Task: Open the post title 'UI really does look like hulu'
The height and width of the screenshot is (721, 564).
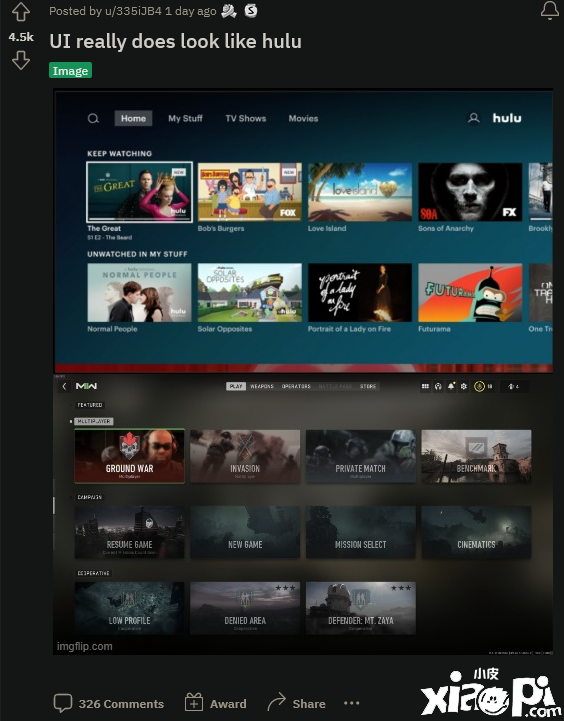Action: click(x=175, y=41)
